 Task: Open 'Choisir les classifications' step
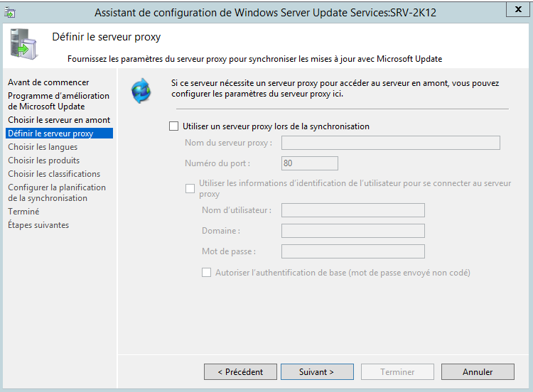pos(54,173)
